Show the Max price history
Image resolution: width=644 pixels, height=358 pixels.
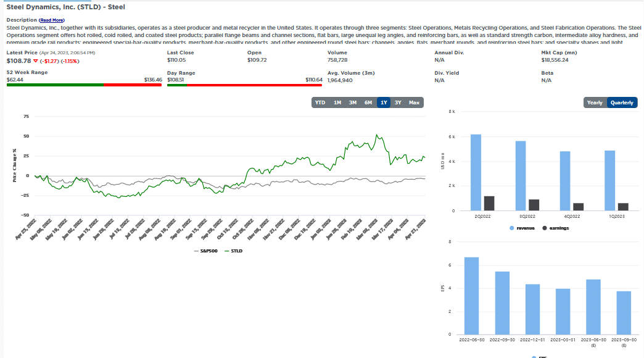click(414, 102)
